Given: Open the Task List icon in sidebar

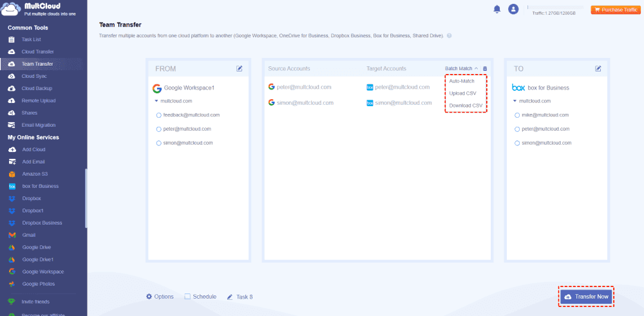Looking at the screenshot, I should click(x=12, y=40).
